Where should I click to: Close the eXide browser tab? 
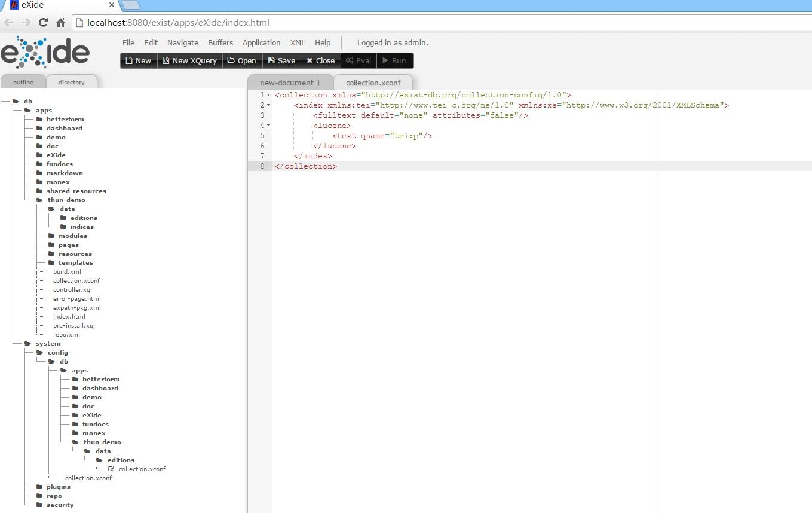[x=112, y=5]
